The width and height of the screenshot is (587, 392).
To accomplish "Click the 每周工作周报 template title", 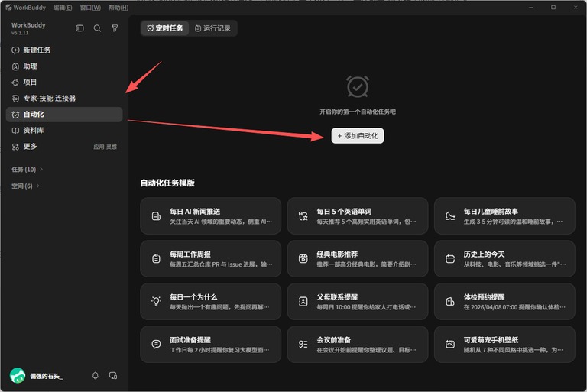I will click(190, 254).
